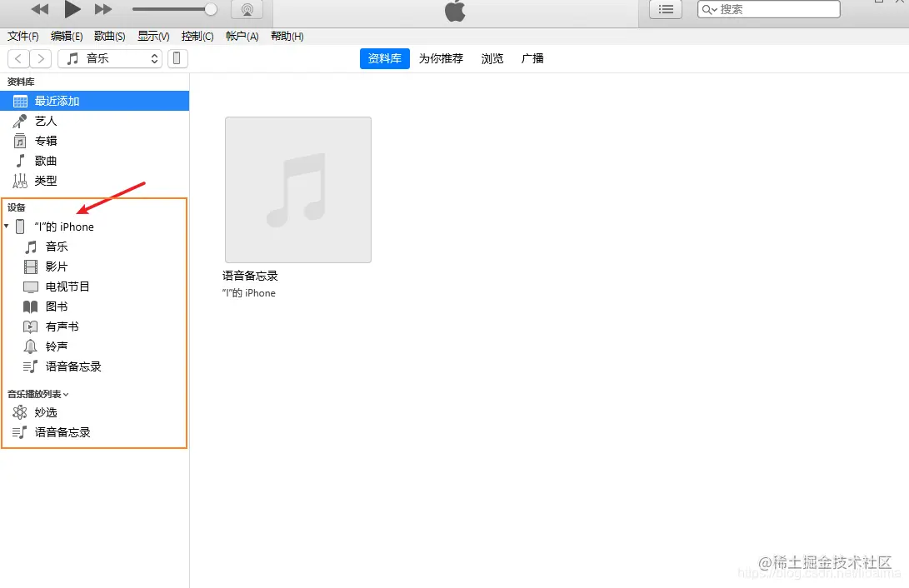The height and width of the screenshot is (588, 909).
Task: Open the AirPlay output icon
Action: 247,8
